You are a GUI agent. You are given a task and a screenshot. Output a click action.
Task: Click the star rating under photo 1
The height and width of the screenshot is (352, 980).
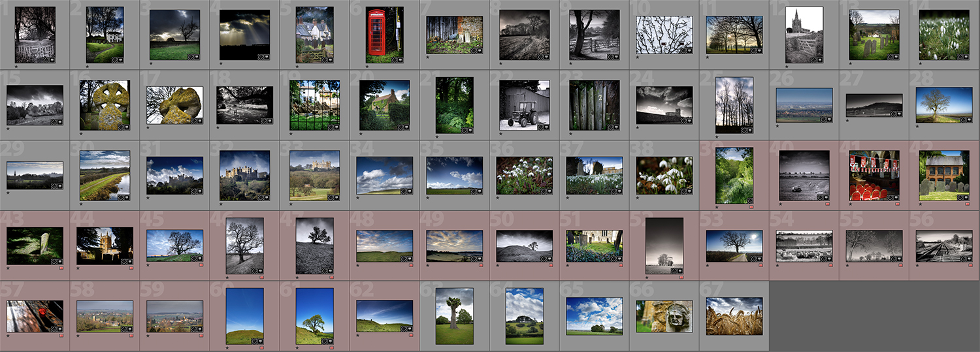click(x=16, y=65)
